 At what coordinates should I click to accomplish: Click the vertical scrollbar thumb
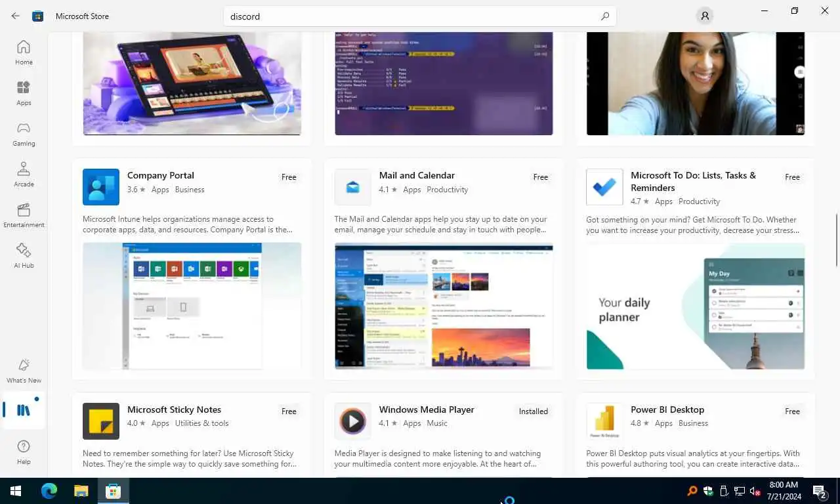tap(836, 240)
